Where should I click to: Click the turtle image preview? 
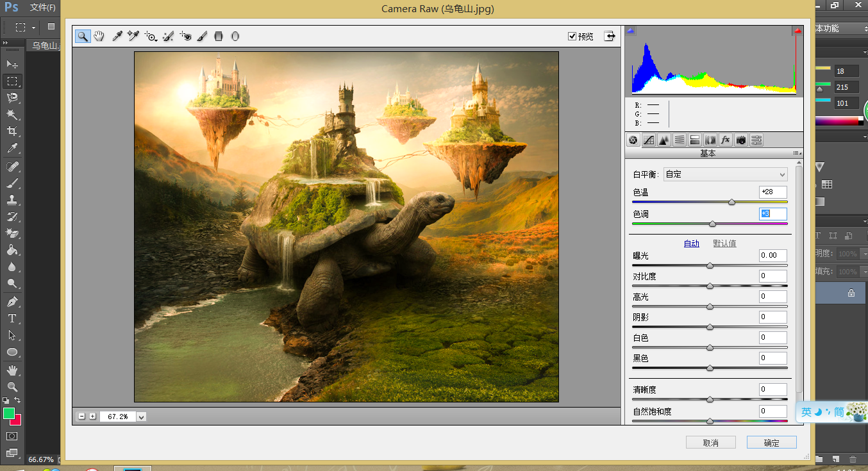pos(346,227)
